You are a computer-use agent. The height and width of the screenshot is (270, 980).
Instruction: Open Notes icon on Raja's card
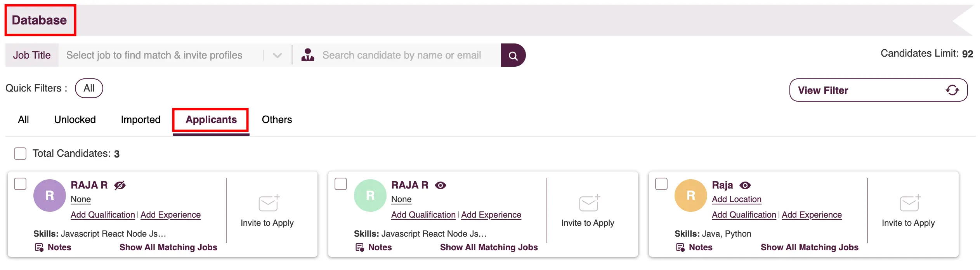click(680, 247)
